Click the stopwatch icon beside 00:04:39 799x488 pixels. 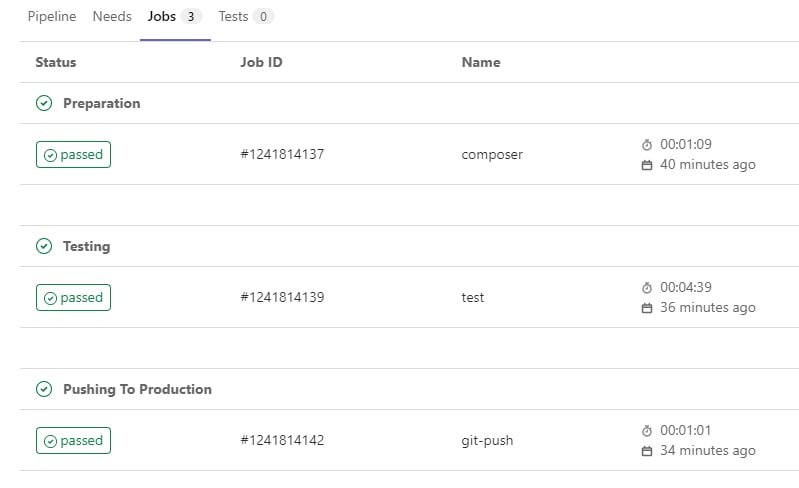[x=647, y=288]
